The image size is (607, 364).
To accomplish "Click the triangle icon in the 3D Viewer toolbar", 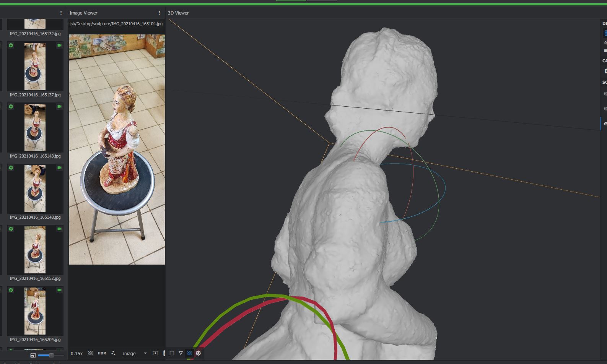I will 181,353.
